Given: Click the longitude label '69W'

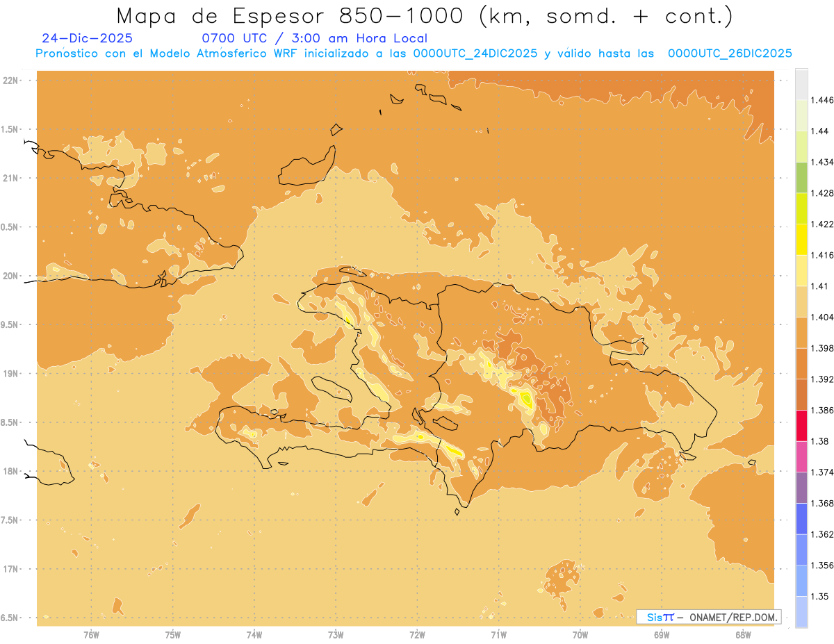Looking at the screenshot, I should tap(662, 634).
